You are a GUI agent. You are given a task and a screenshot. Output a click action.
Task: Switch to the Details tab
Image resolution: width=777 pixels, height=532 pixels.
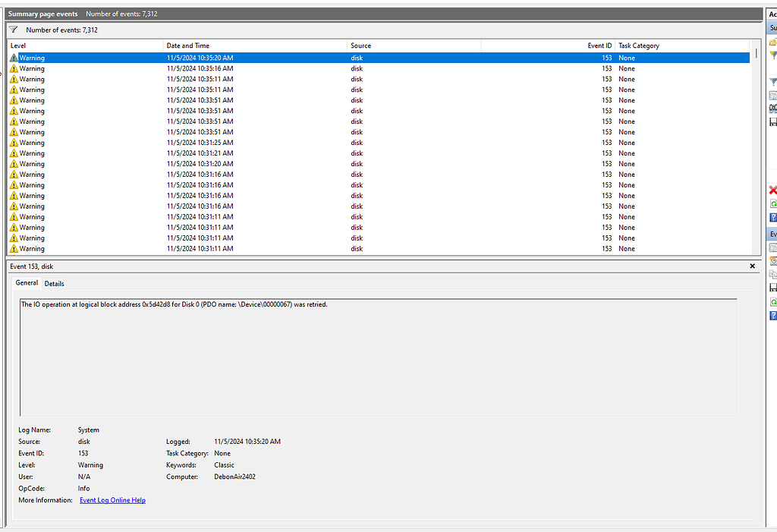pyautogui.click(x=54, y=283)
